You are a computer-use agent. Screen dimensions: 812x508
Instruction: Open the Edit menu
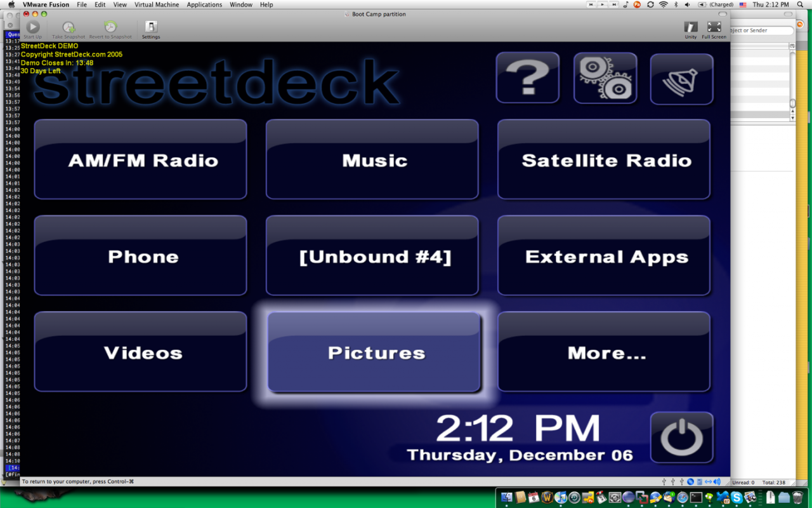[100, 4]
